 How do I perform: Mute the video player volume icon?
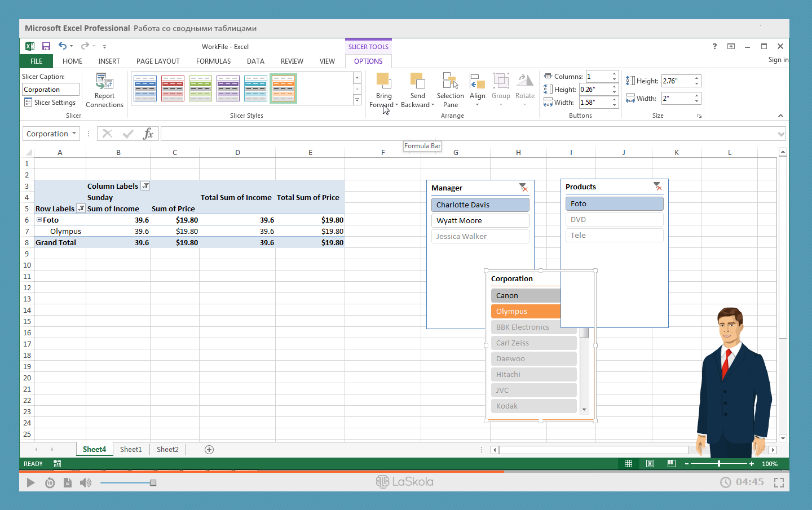tap(86, 482)
